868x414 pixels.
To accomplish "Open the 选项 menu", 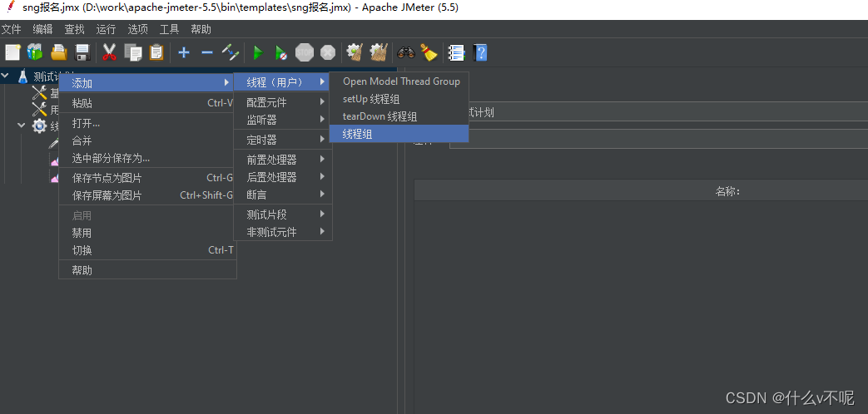I will tap(138, 29).
